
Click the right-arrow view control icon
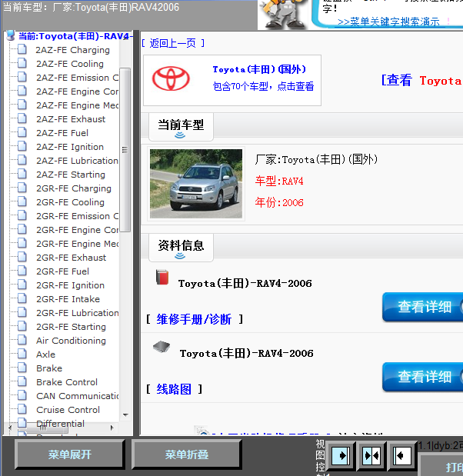341,455
